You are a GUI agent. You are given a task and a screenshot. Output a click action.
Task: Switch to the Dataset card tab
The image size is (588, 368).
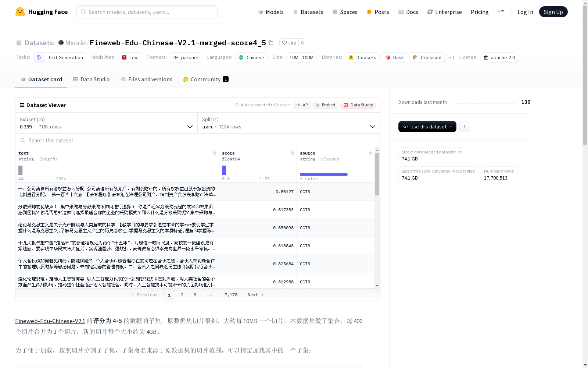[41, 79]
